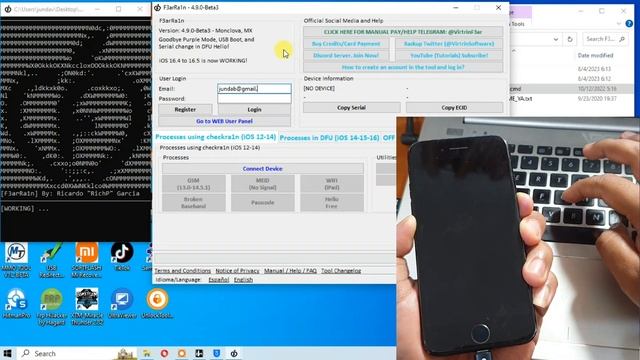
Task: Click the Password input field
Action: click(254, 99)
